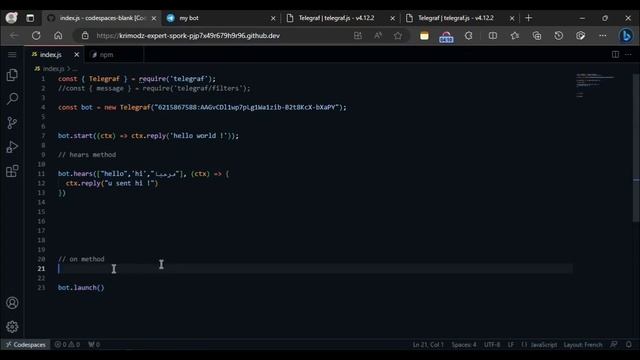Open the VS Code hamburger menu
Viewport: 640px width, 360px height.
point(12,54)
